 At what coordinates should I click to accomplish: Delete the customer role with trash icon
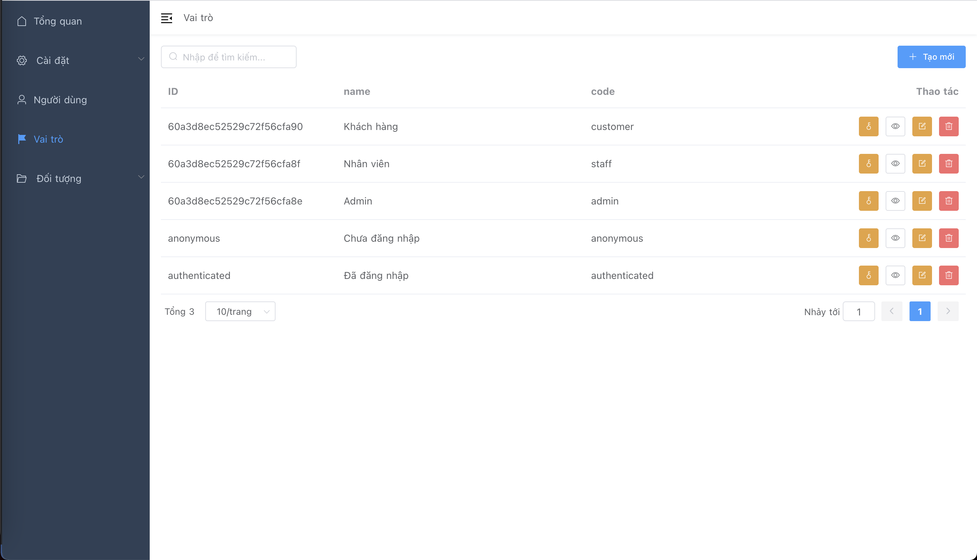[948, 126]
